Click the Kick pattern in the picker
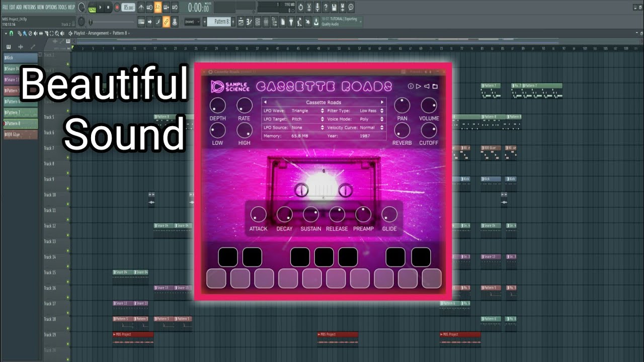 pyautogui.click(x=21, y=58)
